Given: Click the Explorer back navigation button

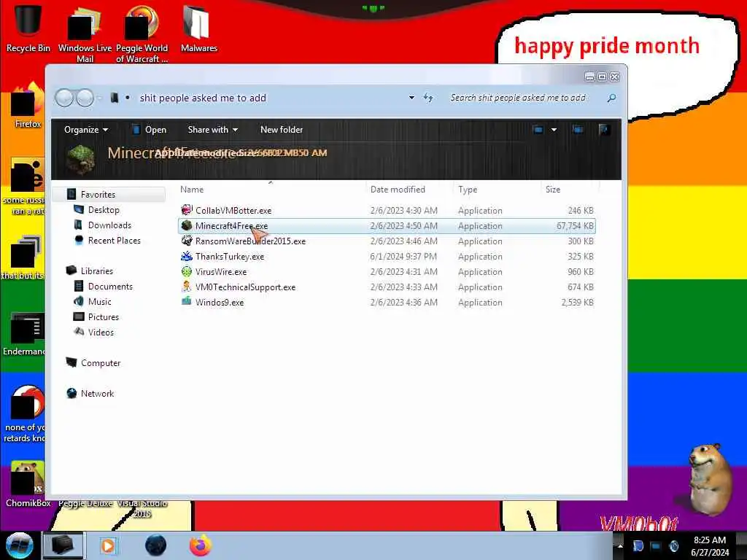Looking at the screenshot, I should click(x=64, y=98).
